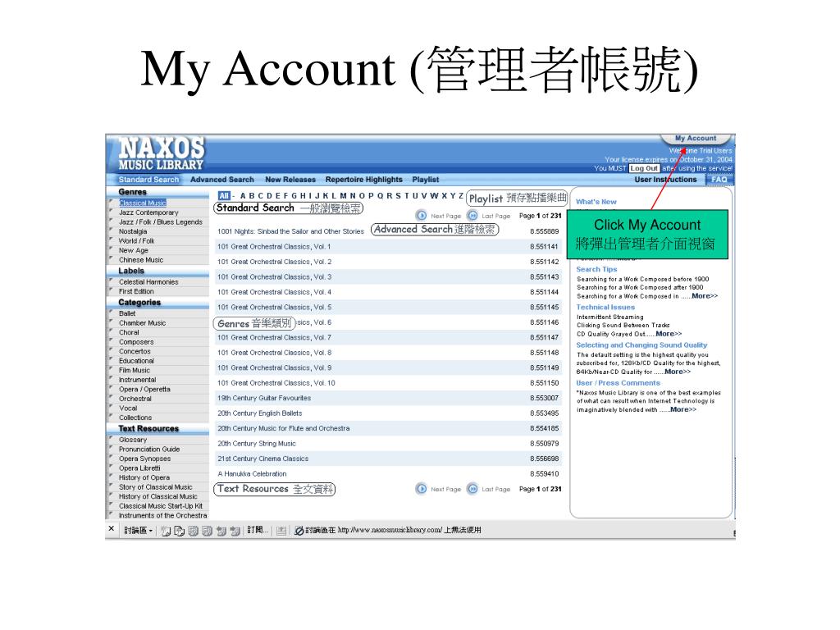This screenshot has height=630, width=840.
Task: Open '101 Great Orchestral Classics, Vol. 1'
Action: point(274,246)
